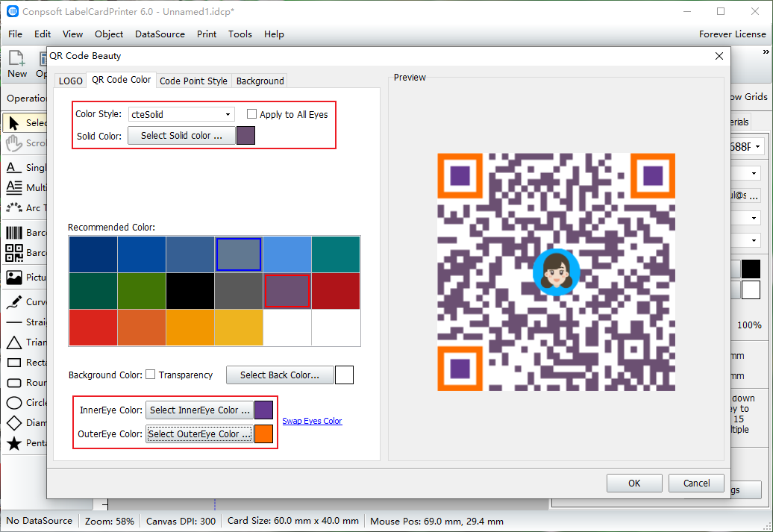Open the DataSource menu
This screenshot has height=532, width=773.
[x=160, y=34]
